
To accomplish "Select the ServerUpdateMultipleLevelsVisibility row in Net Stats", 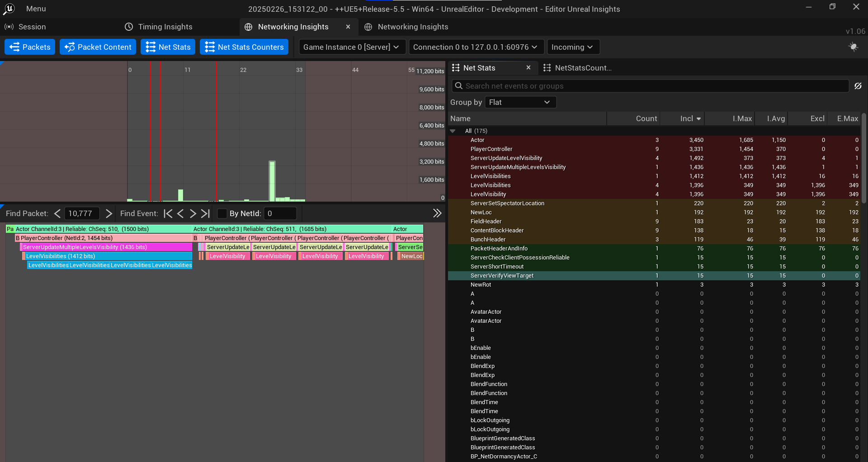I will click(654, 167).
